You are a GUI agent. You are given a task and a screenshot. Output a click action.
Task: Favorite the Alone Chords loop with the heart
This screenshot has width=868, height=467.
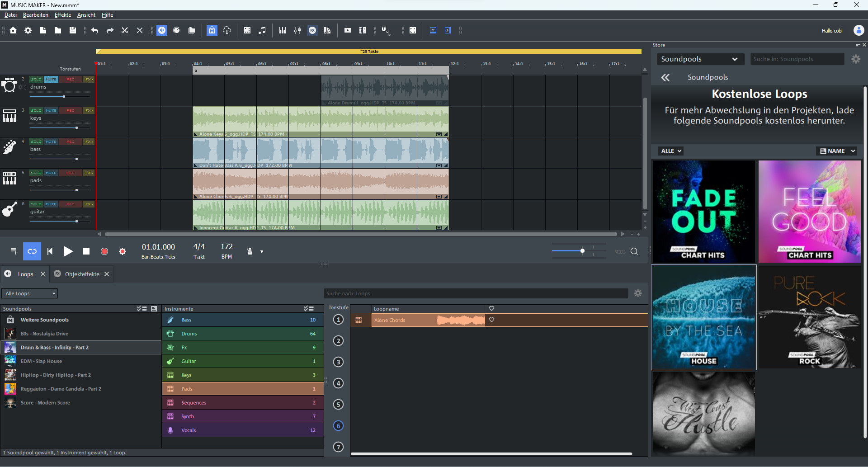click(491, 320)
